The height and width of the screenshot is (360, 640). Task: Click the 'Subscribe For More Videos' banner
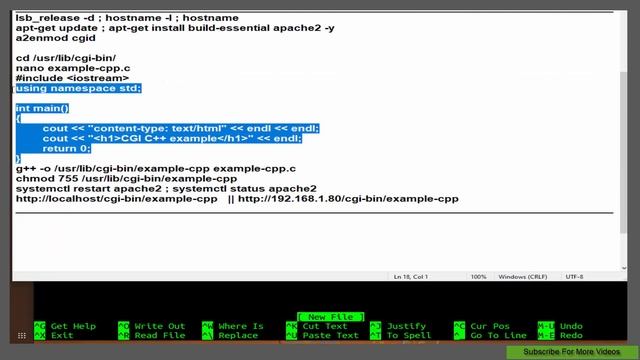pyautogui.click(x=571, y=352)
